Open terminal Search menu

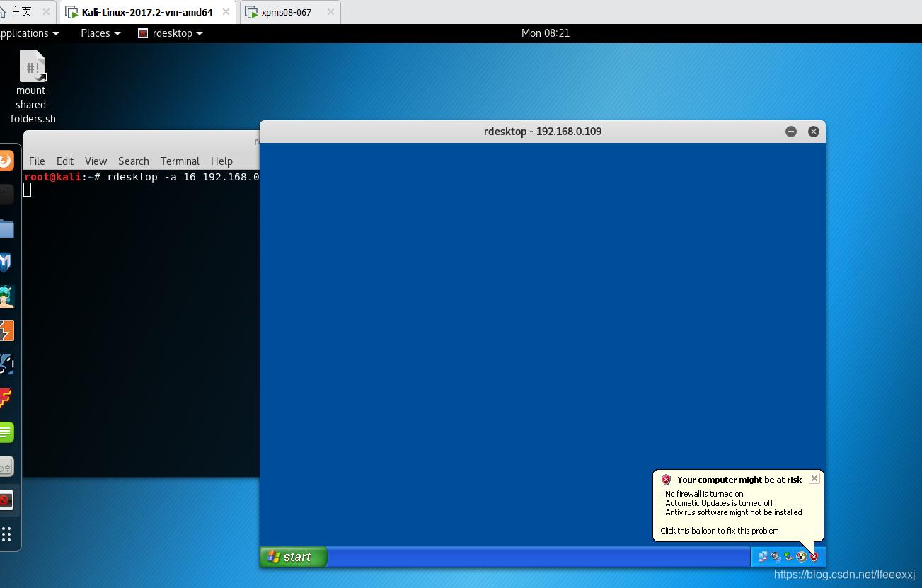[x=134, y=161]
